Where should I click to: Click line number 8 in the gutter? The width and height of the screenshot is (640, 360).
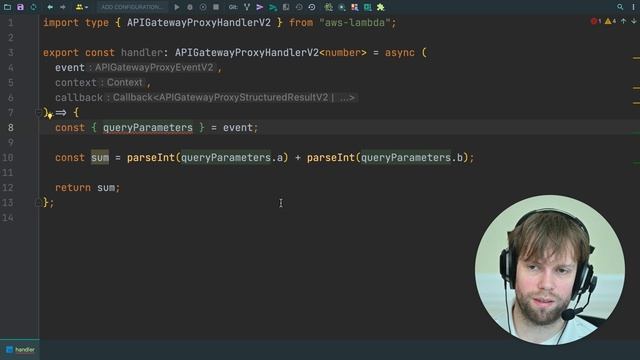pos(11,128)
